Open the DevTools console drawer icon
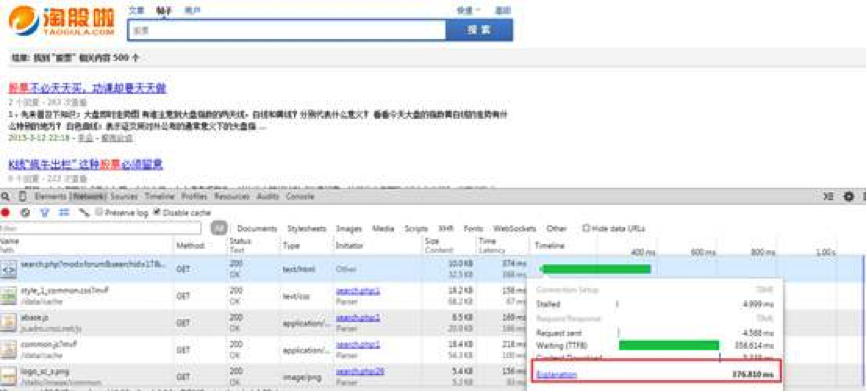The width and height of the screenshot is (867, 392). pyautogui.click(x=828, y=197)
